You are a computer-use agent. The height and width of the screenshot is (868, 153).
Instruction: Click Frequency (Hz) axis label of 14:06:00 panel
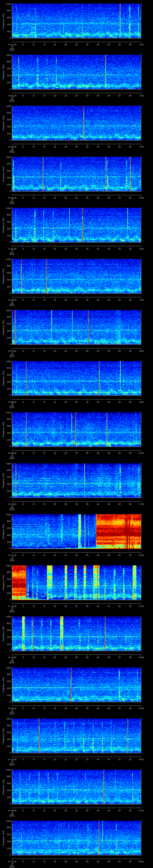3,276
